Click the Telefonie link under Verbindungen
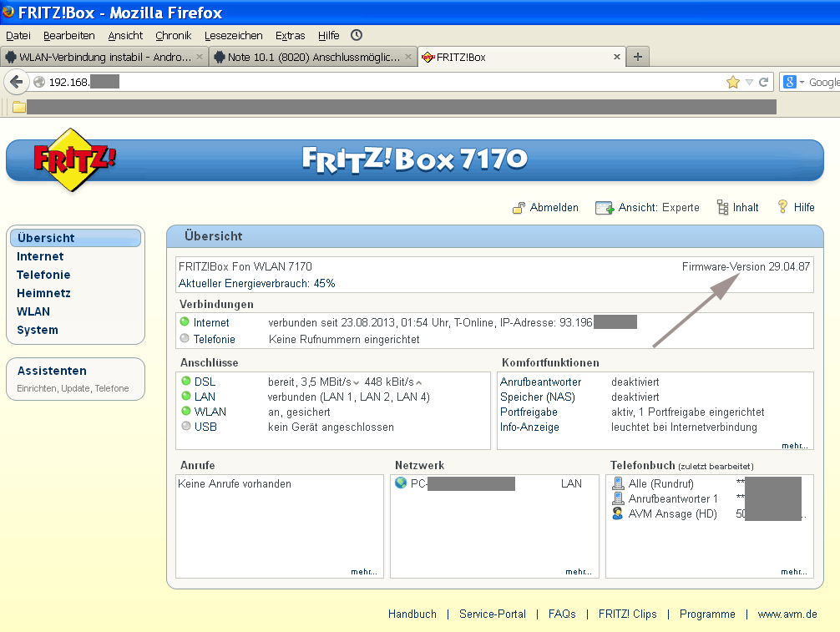Screen dimensions: 840x632 (215, 339)
